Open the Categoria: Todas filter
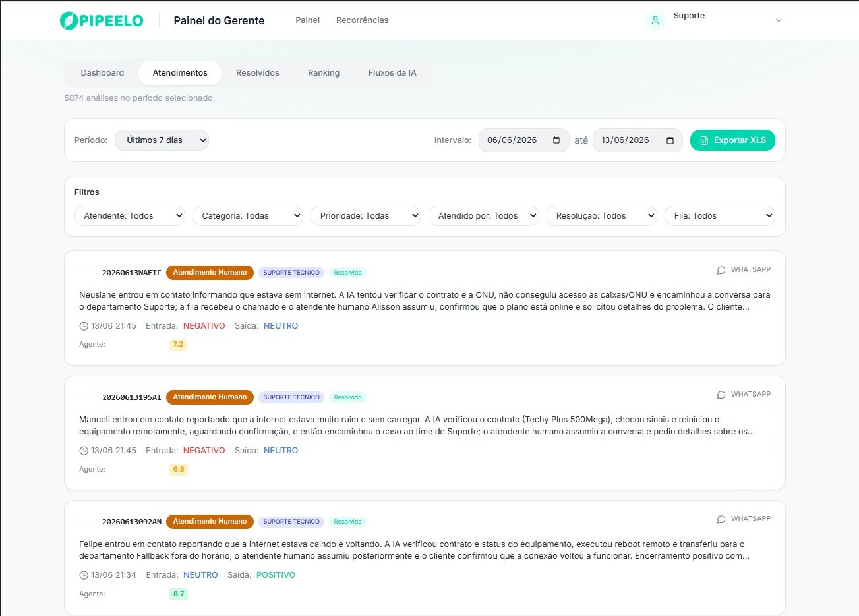The height and width of the screenshot is (616, 859). click(248, 216)
